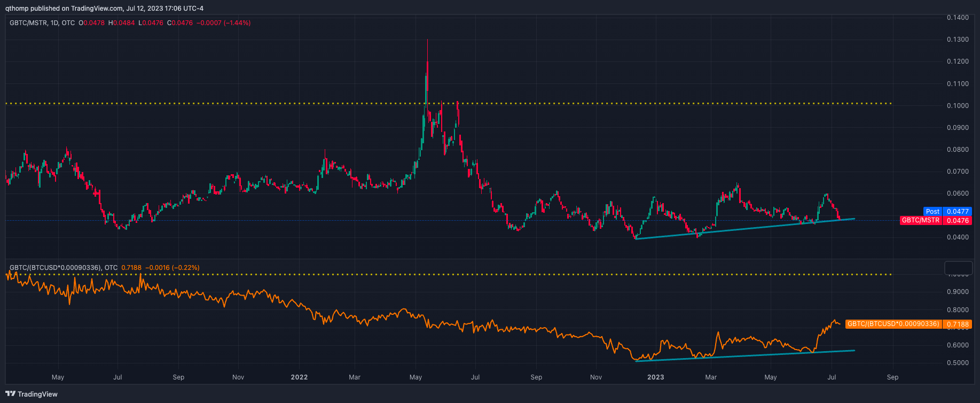Click the −0.0016 (−0.22%) change value
Screen dimensions: 980x403
172,268
